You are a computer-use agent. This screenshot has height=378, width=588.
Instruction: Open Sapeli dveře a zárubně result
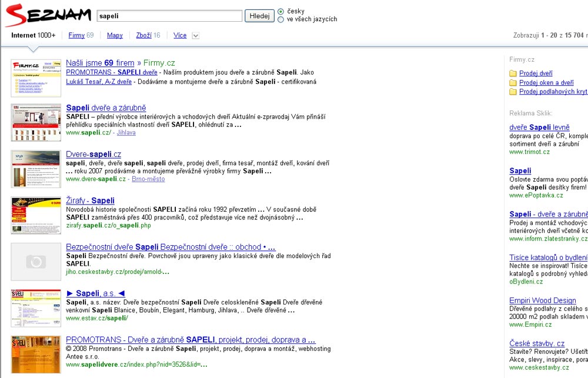[106, 108]
